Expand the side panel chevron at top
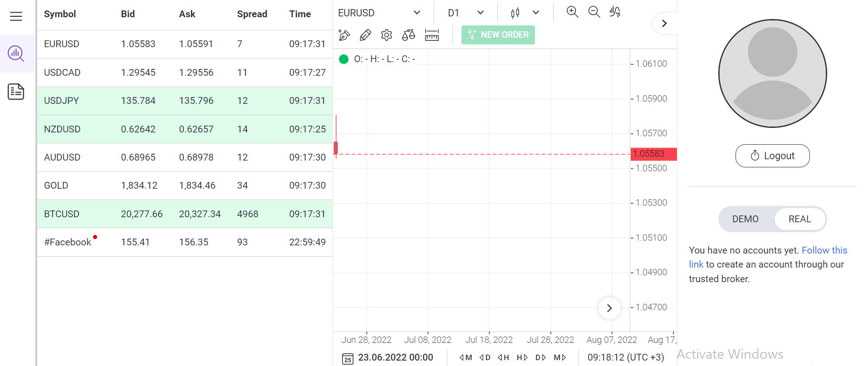The height and width of the screenshot is (366, 868). (664, 23)
